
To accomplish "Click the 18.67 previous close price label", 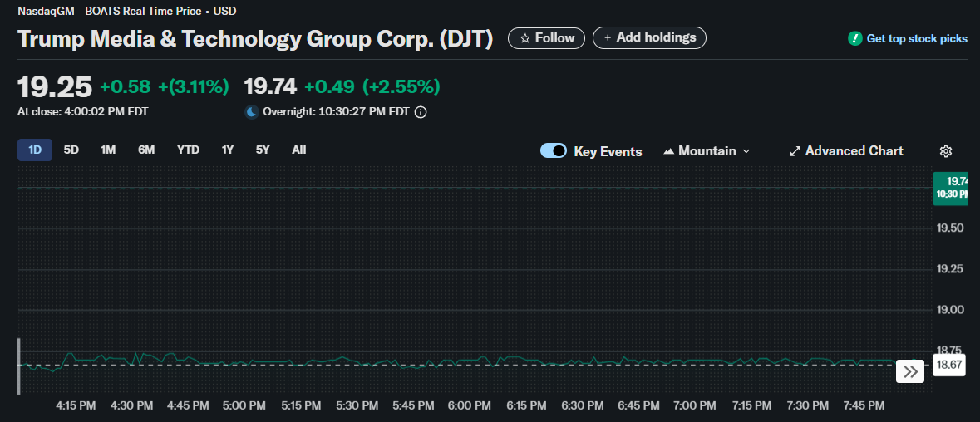I will 950,365.
